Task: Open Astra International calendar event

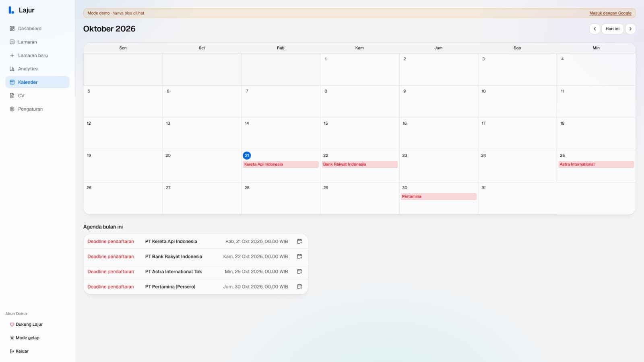Action: [596, 164]
